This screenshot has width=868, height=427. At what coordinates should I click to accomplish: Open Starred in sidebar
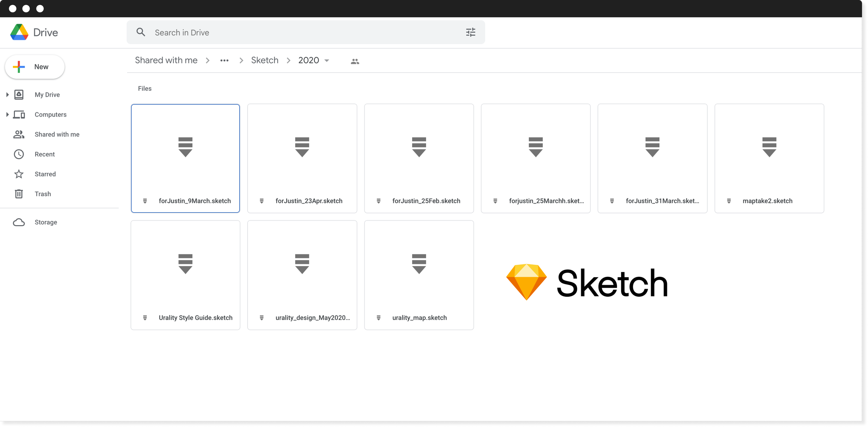point(45,174)
